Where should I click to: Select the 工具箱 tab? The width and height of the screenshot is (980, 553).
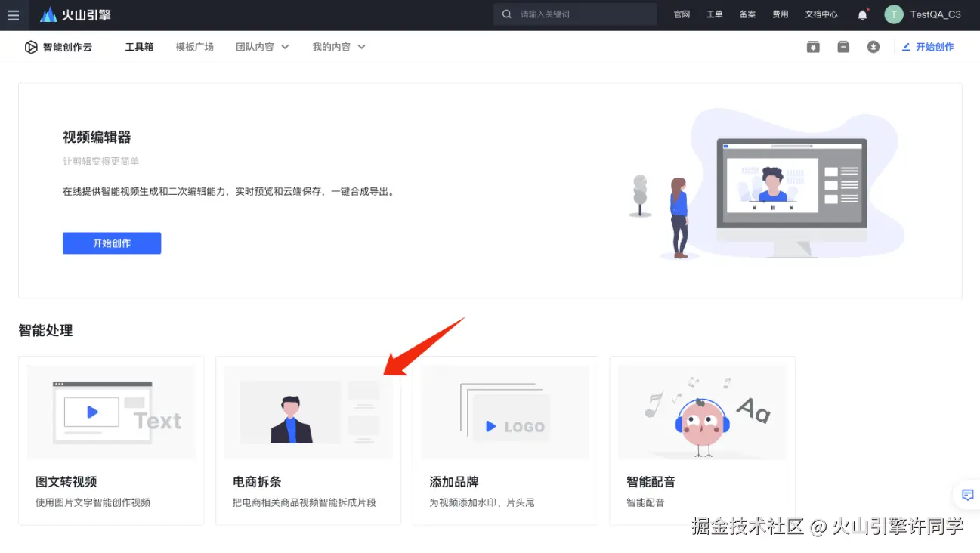pyautogui.click(x=139, y=47)
